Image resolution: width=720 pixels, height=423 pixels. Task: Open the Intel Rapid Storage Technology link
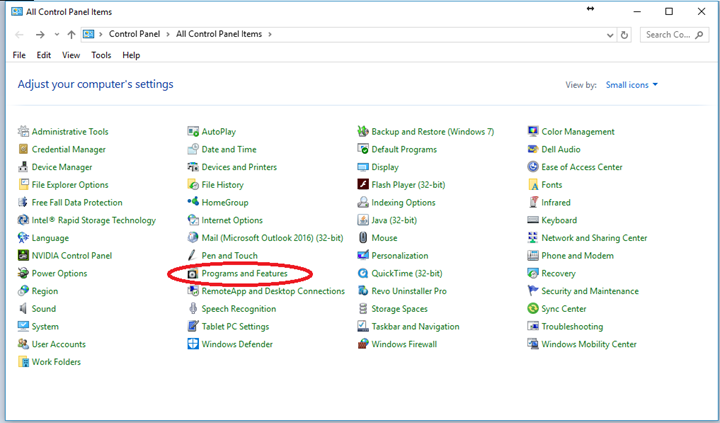[x=94, y=220]
